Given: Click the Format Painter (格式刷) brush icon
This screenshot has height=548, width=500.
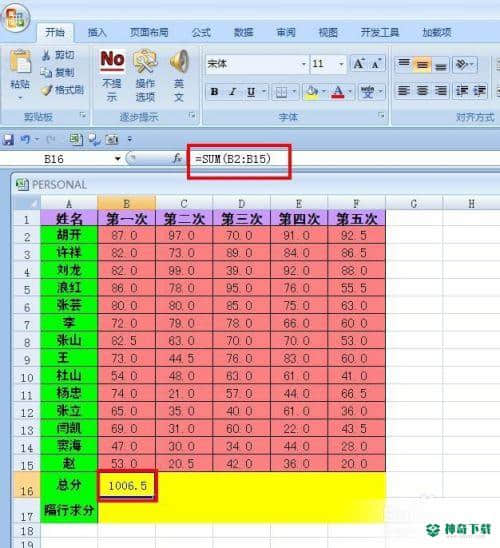Looking at the screenshot, I should coord(46,90).
